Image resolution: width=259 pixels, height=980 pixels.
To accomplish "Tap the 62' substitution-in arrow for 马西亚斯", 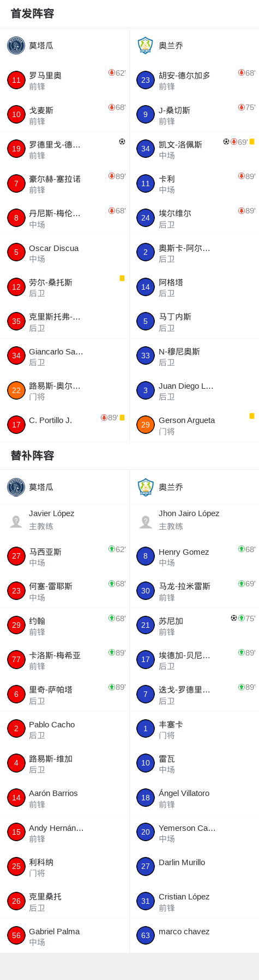I will [112, 549].
